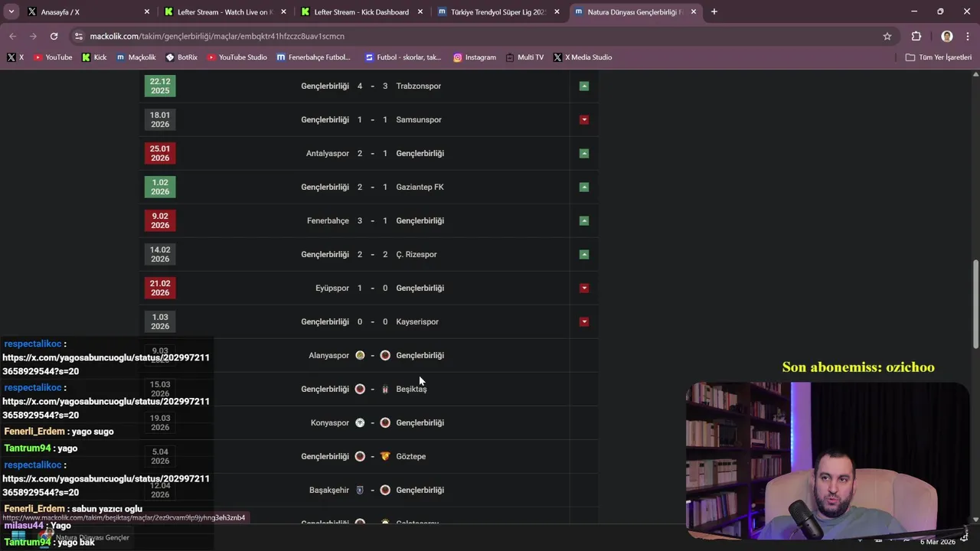
Task: Click the 22.12 2025 date badge
Action: pos(160,86)
